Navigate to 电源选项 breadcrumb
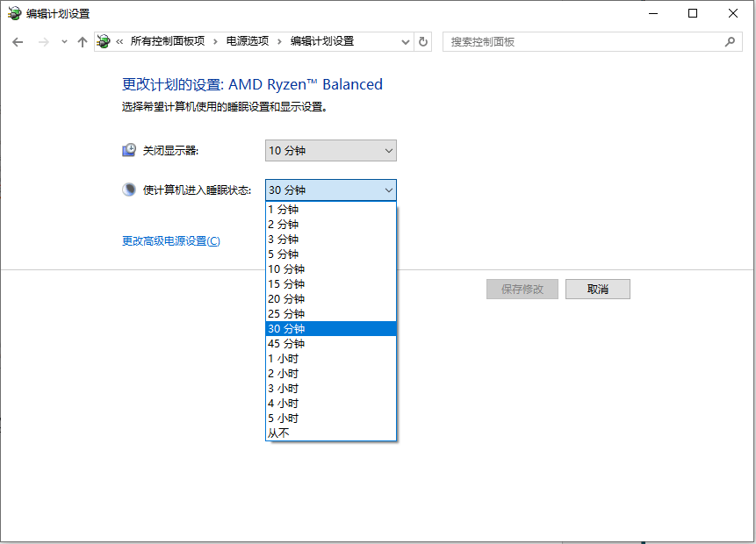This screenshot has width=756, height=544. tap(247, 41)
